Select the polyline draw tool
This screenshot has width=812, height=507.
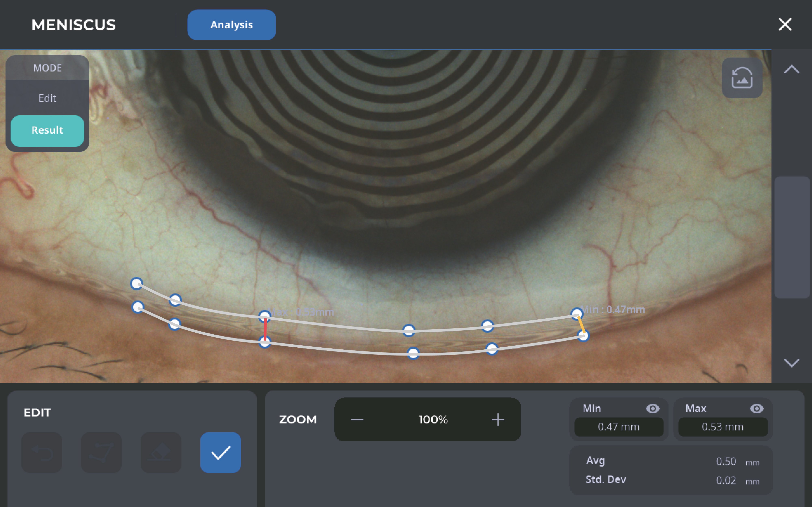coord(101,453)
